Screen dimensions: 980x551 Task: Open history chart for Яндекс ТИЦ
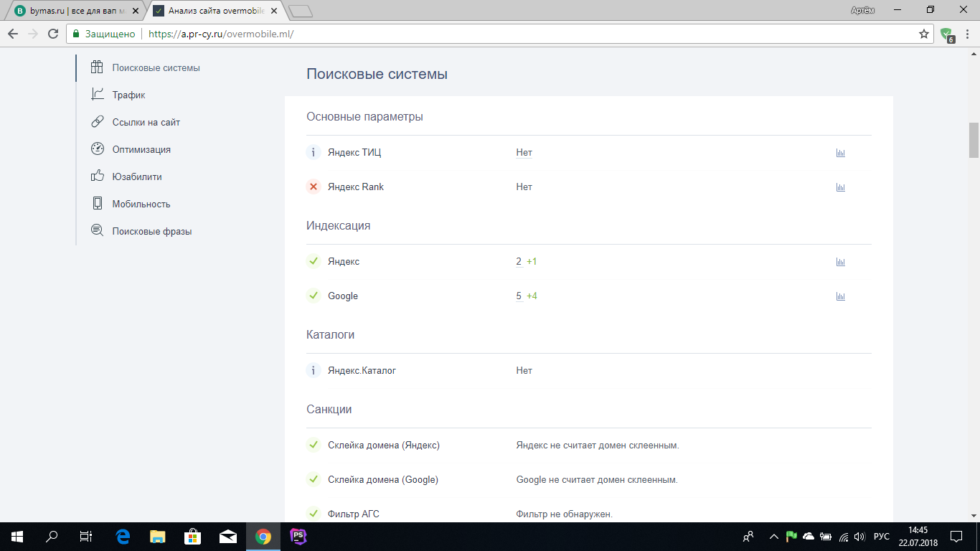click(841, 153)
